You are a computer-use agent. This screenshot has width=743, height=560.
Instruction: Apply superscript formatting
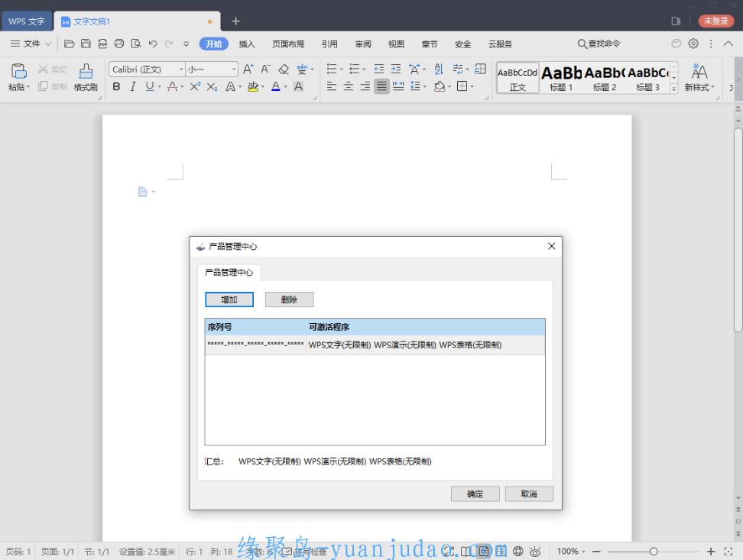[195, 86]
